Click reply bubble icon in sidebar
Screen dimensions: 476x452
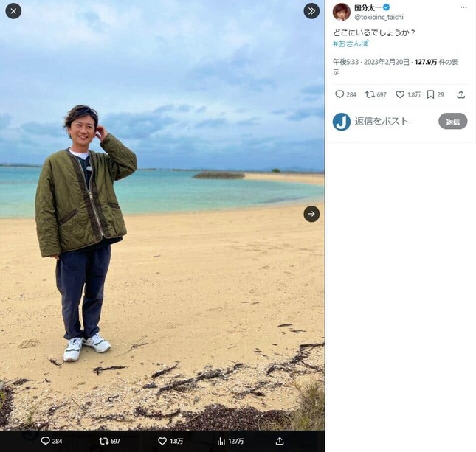pyautogui.click(x=339, y=94)
